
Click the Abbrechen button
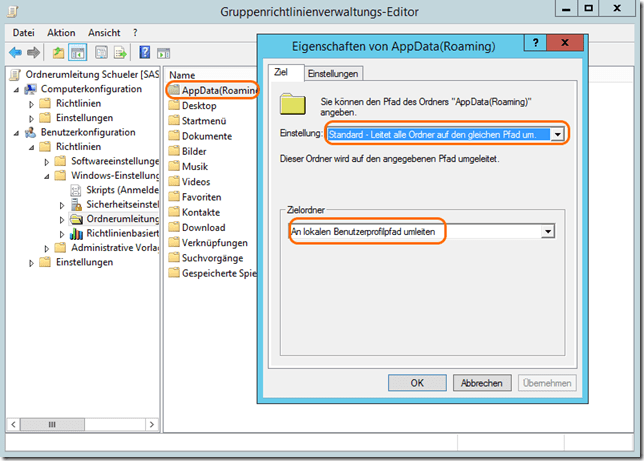pyautogui.click(x=482, y=382)
